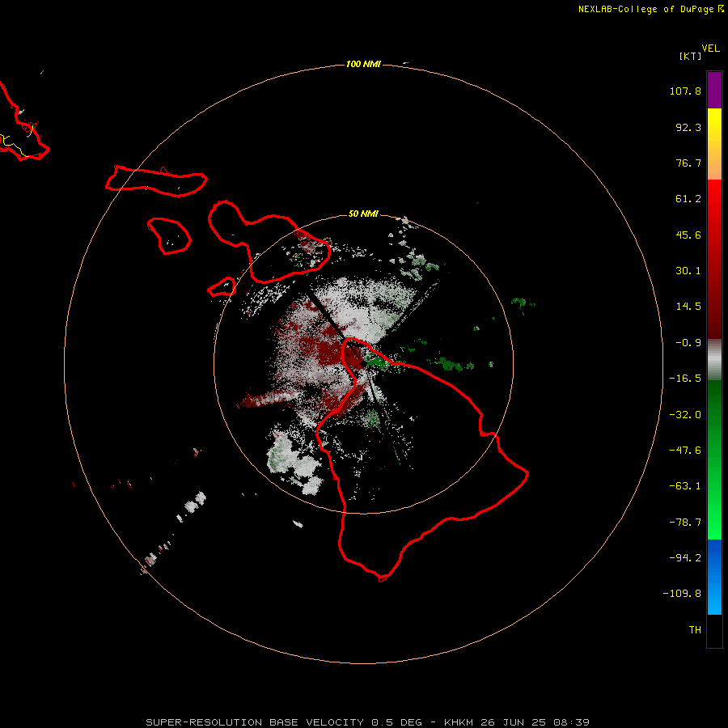Click the -16.5 value on the velocity scale
Viewport: 728px width, 728px height.
[x=685, y=379]
